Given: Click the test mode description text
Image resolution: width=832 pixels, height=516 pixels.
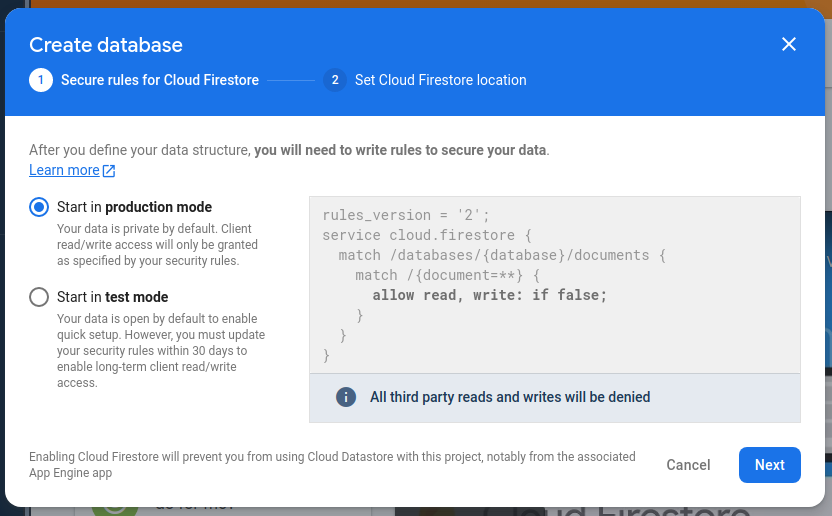Looking at the screenshot, I should point(161,350).
